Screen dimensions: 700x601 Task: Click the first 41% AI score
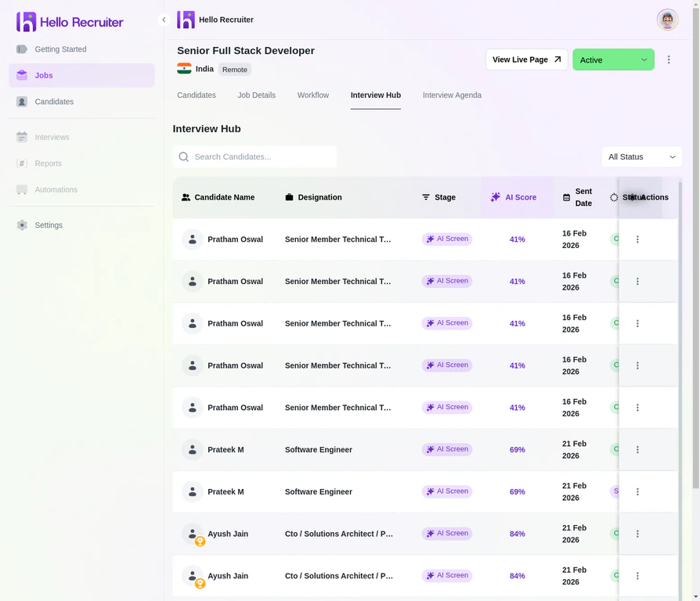[517, 239]
